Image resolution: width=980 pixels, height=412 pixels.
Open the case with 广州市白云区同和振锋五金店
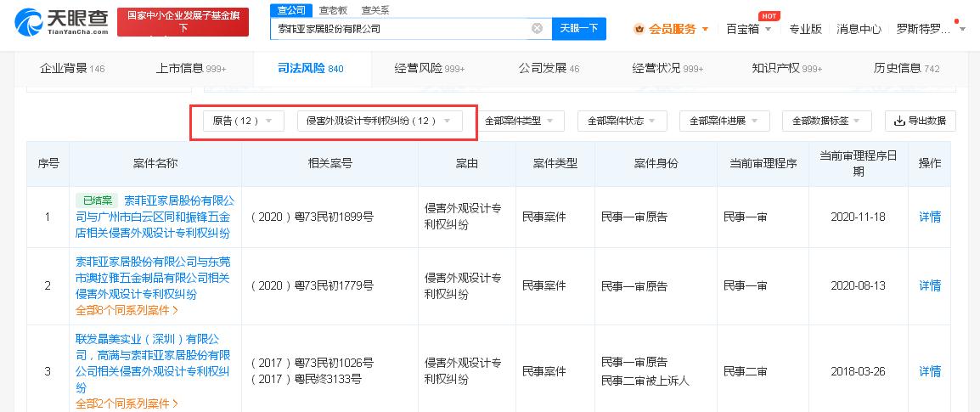(x=155, y=217)
